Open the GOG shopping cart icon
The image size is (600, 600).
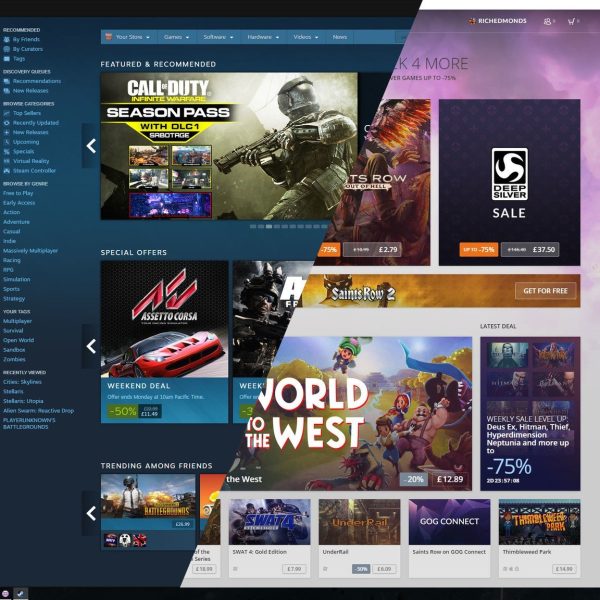pos(571,21)
